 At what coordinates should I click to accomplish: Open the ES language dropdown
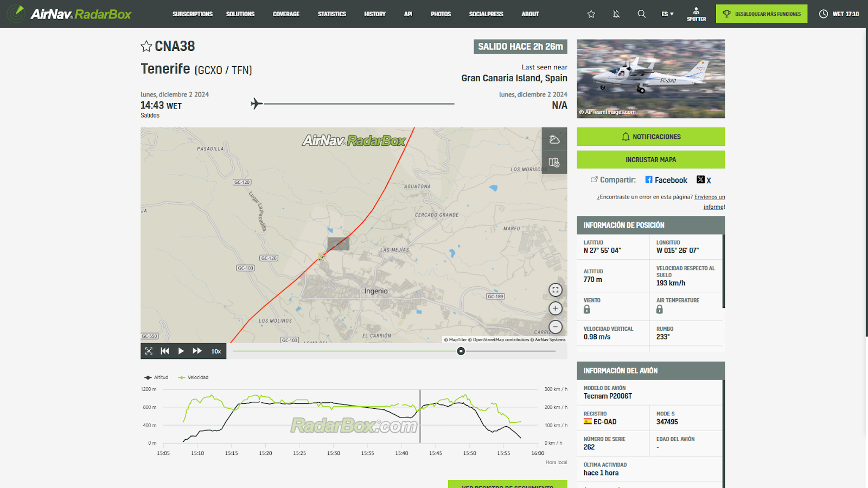pos(667,14)
